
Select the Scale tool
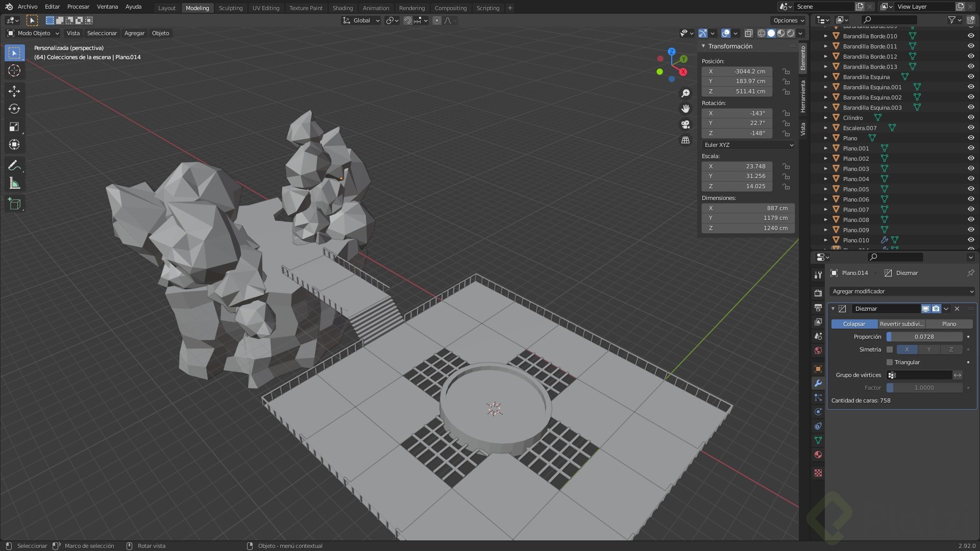click(14, 127)
